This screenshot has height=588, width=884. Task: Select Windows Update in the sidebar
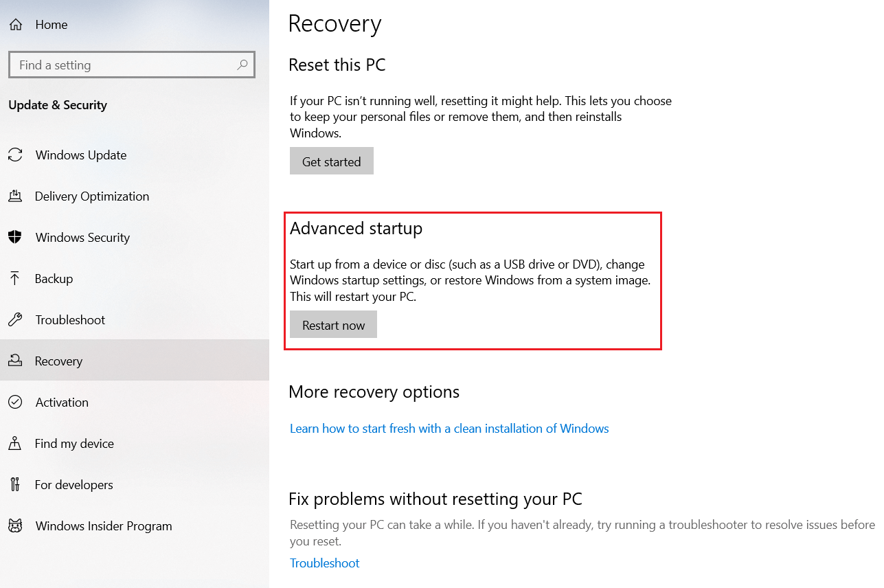click(81, 155)
